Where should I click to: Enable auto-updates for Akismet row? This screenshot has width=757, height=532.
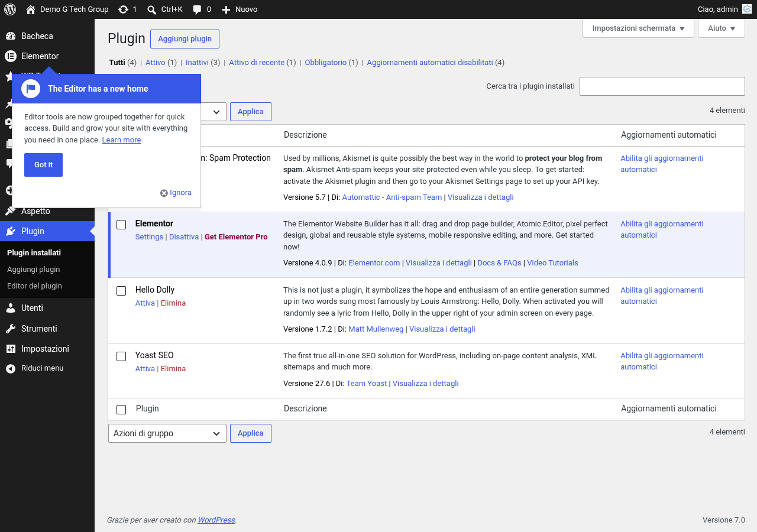(x=662, y=164)
